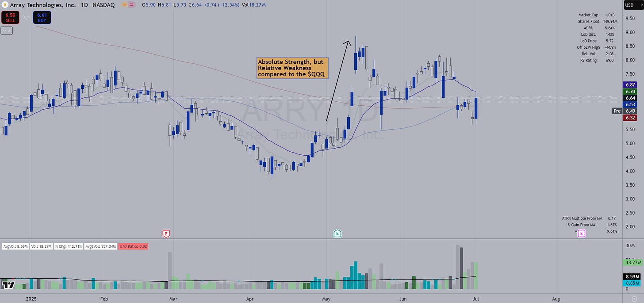Click the purple upcoming earnings E marker

tap(581, 234)
